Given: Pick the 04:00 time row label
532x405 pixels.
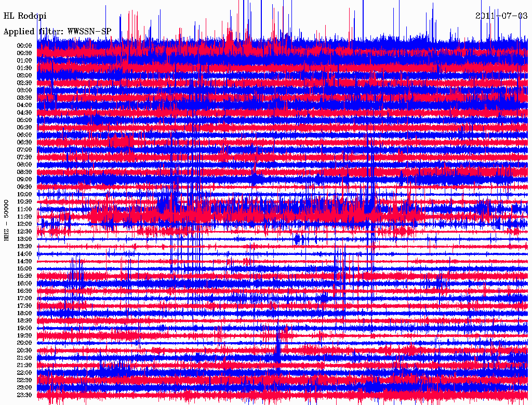Looking at the screenshot, I should [x=24, y=105].
